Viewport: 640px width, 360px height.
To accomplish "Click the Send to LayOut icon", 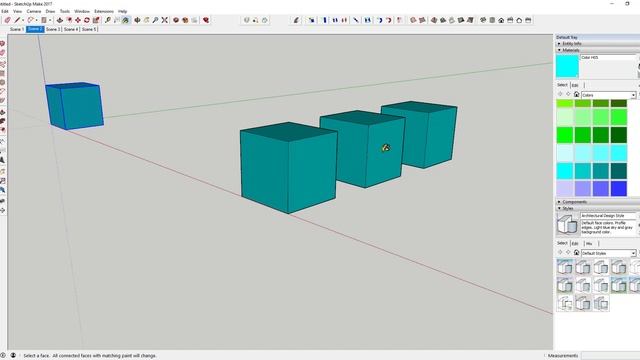I will tap(194, 20).
